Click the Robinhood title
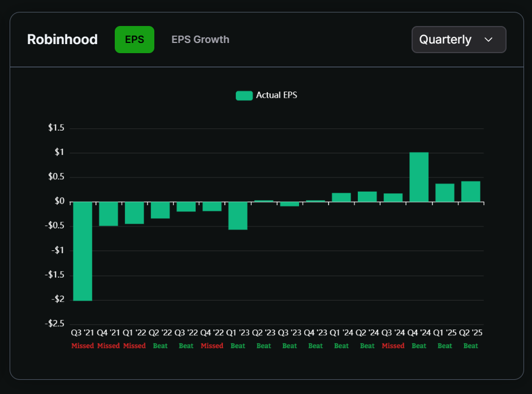Image resolution: width=532 pixels, height=394 pixels. coord(62,40)
